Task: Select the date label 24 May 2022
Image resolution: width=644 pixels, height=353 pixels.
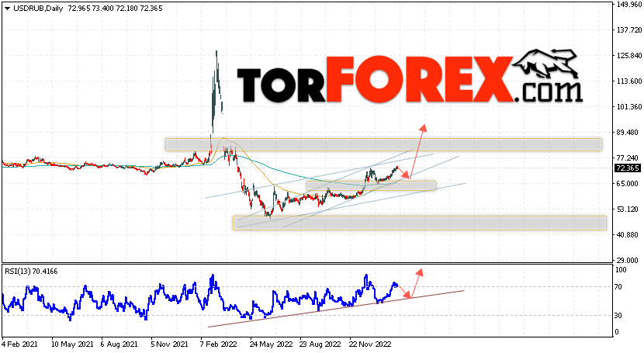Action: [x=272, y=344]
